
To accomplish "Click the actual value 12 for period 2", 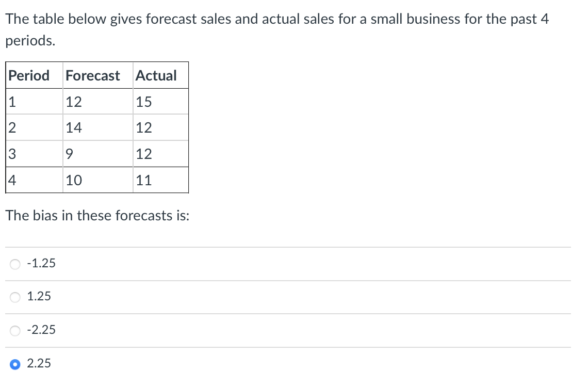I will pos(144,127).
